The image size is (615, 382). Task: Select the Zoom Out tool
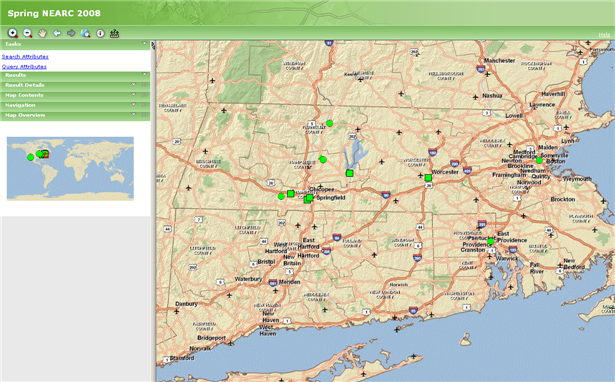tap(27, 33)
